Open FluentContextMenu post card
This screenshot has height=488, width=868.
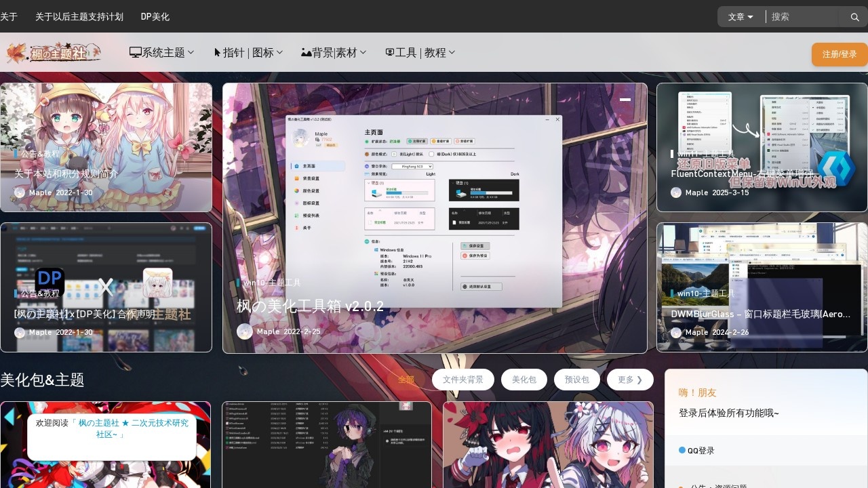coord(762,147)
